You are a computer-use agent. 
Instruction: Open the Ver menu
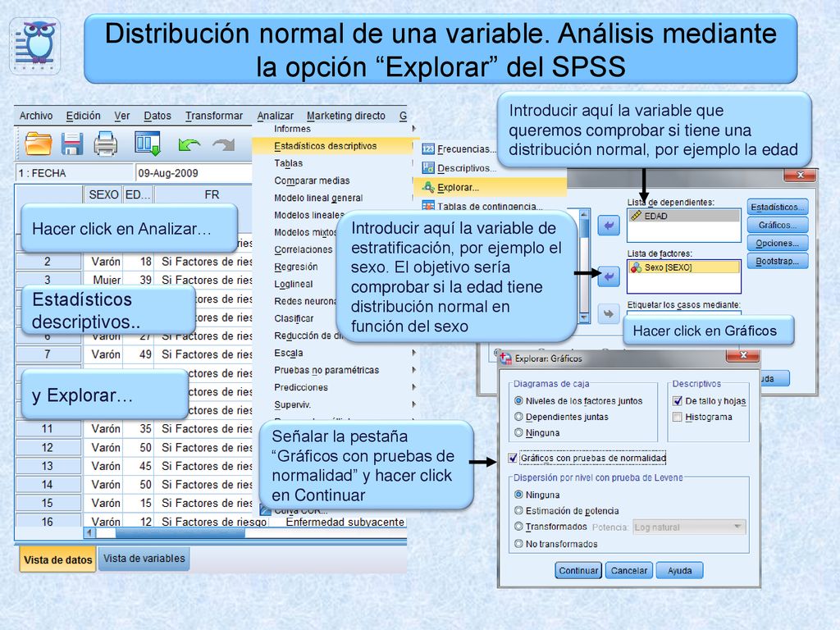click(122, 116)
